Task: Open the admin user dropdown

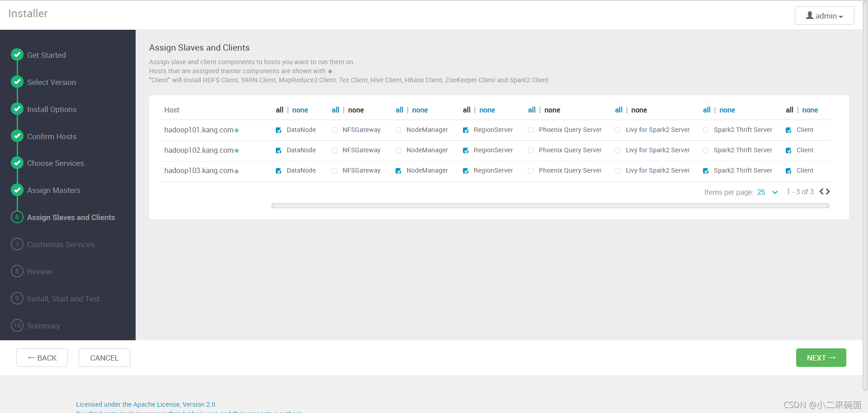Action: (x=824, y=15)
